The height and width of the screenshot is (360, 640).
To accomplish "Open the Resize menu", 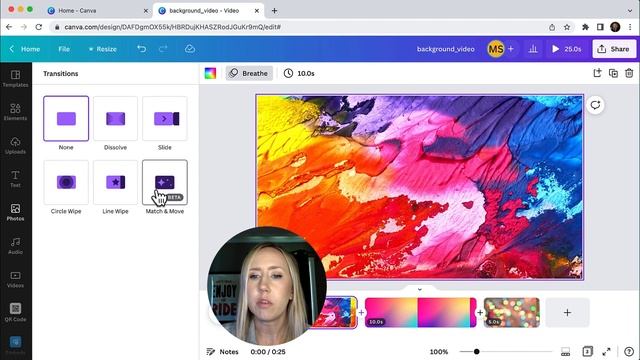I will [102, 49].
